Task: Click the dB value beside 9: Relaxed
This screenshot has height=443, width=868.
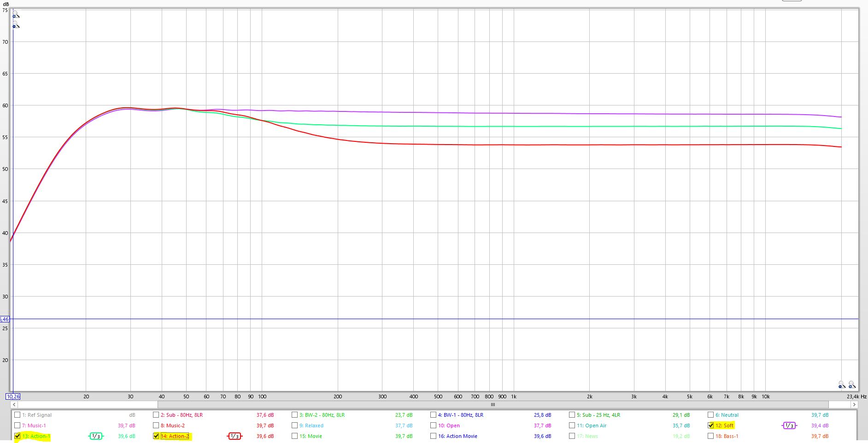Action: click(404, 426)
